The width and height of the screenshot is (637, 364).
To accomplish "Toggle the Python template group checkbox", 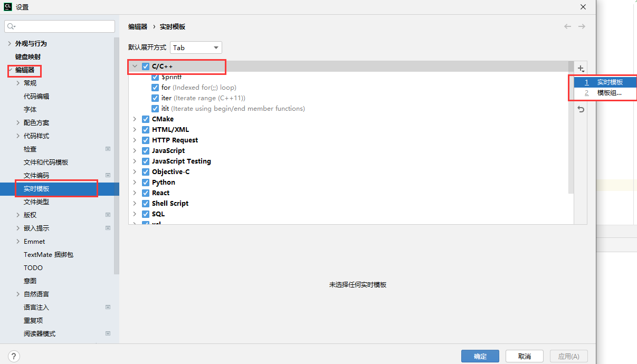I will [146, 183].
